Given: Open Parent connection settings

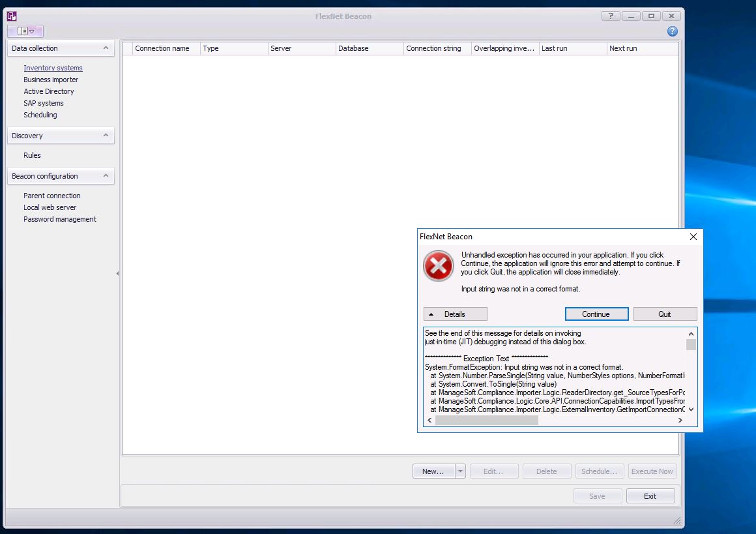Looking at the screenshot, I should [52, 196].
